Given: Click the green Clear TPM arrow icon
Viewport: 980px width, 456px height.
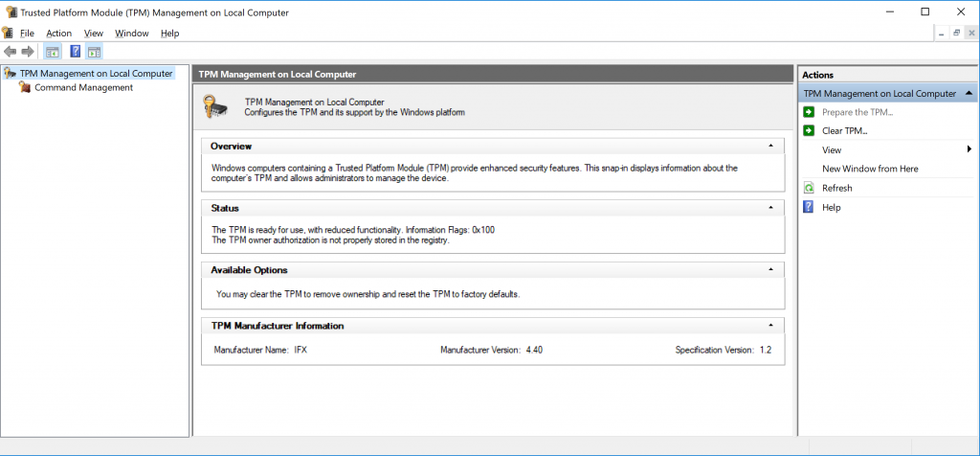Looking at the screenshot, I should pyautogui.click(x=809, y=130).
